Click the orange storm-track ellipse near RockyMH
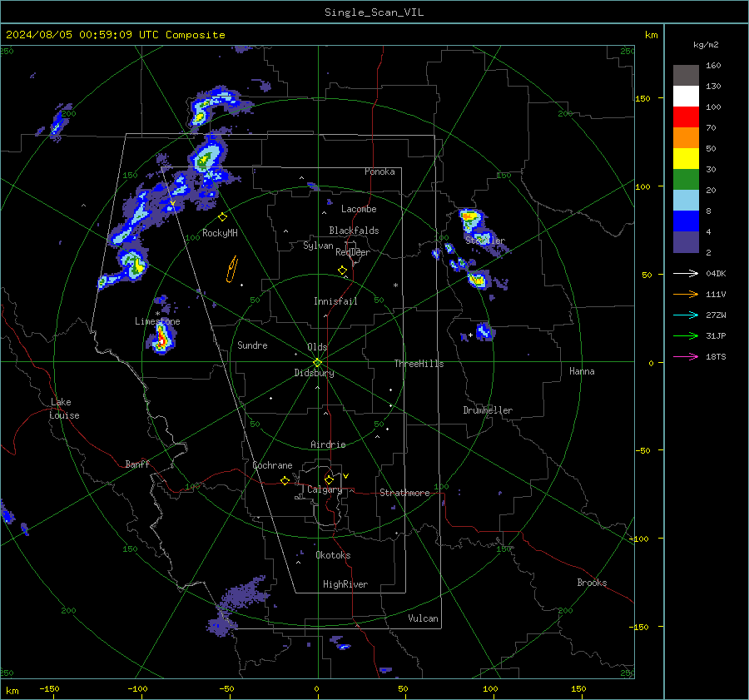The height and width of the screenshot is (700, 749). [x=232, y=269]
